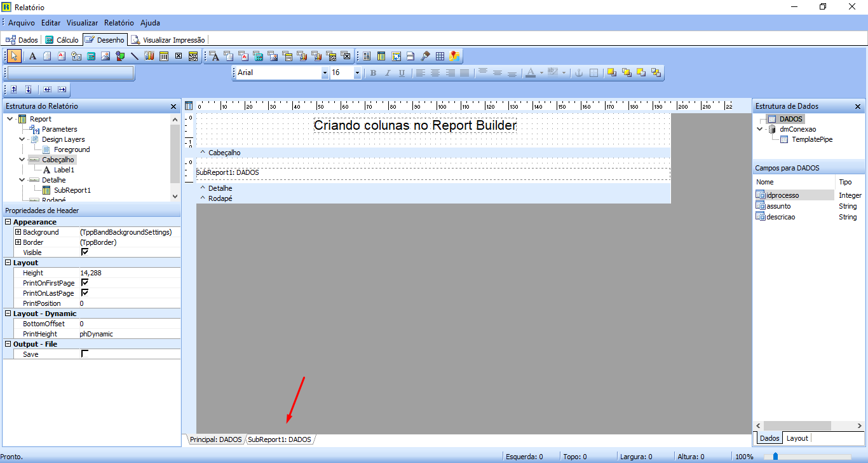Image resolution: width=868 pixels, height=463 pixels.
Task: Select the 2D BarCode component tool
Action: click(x=193, y=56)
